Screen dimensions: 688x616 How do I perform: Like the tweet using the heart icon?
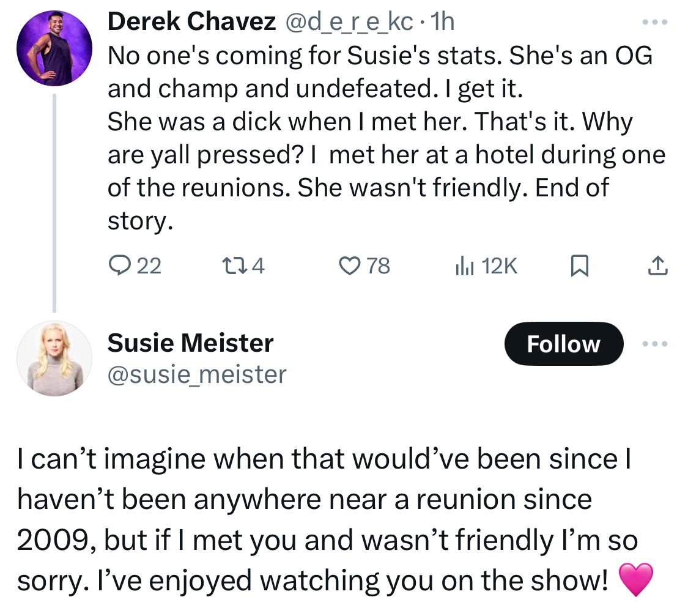tap(349, 266)
